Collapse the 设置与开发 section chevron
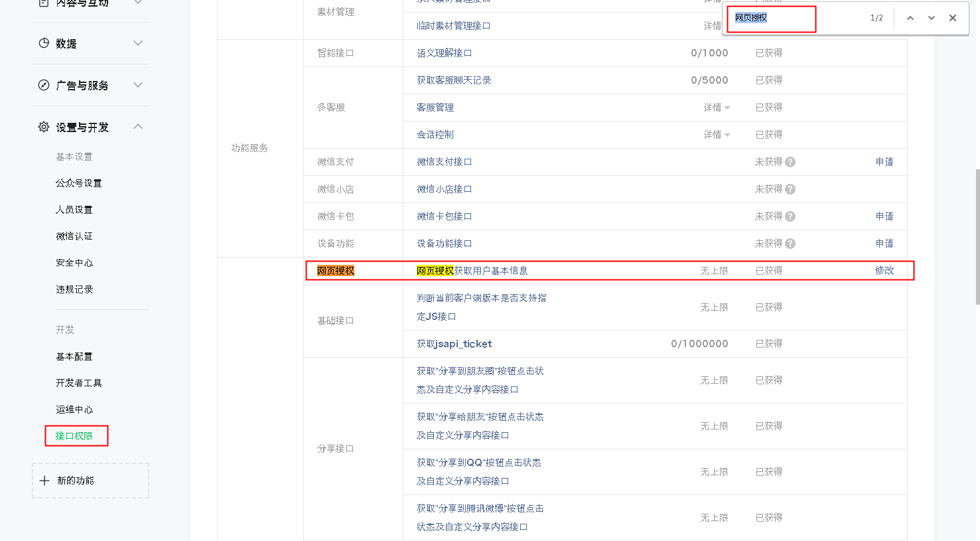The height and width of the screenshot is (541, 980). click(x=138, y=127)
